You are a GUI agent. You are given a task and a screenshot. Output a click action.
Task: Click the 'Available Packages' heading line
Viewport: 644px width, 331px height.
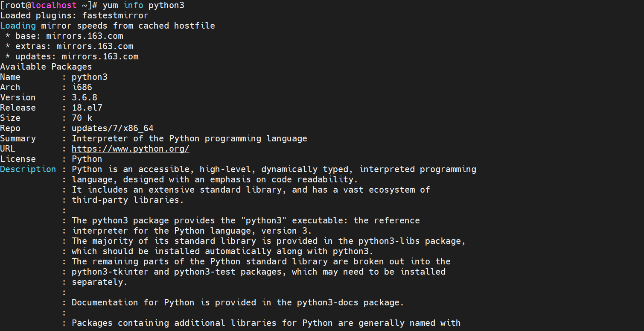point(46,67)
